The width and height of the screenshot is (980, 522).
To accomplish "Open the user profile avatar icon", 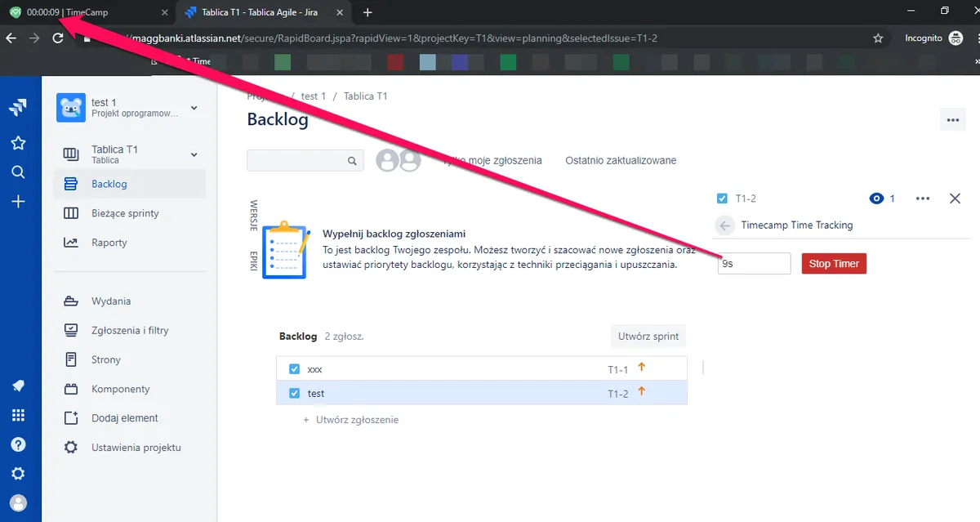I will 18,502.
